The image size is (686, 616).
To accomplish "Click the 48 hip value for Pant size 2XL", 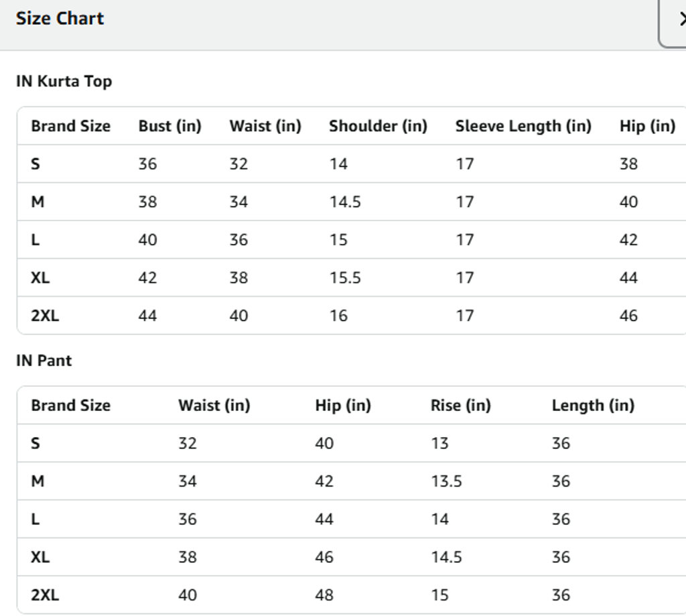I will 324,595.
